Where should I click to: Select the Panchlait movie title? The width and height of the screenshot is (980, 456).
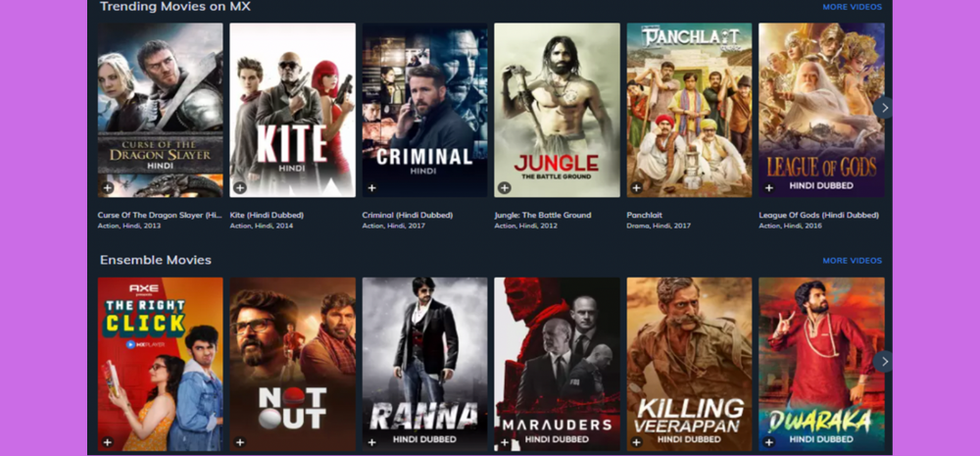[643, 215]
